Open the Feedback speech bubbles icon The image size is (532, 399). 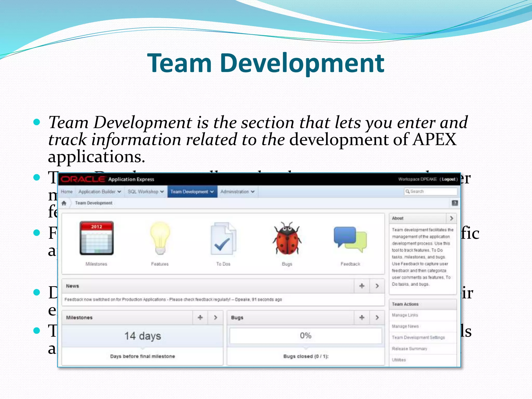pyautogui.click(x=350, y=239)
